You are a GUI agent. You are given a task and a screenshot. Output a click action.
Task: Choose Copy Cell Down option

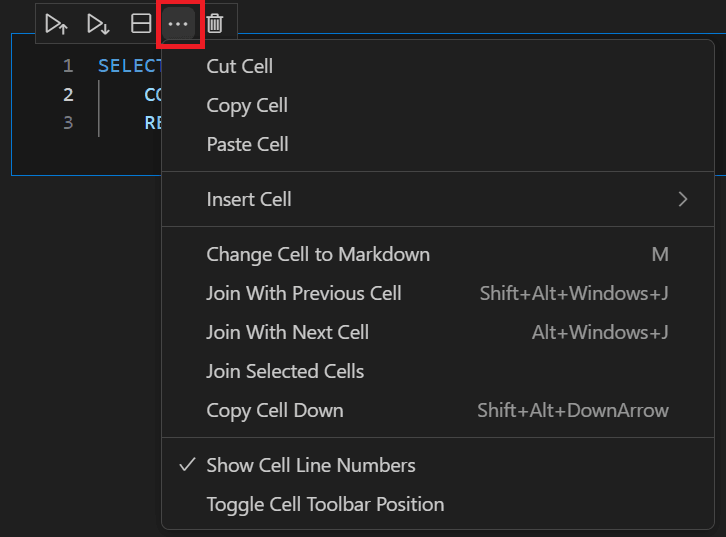point(274,410)
